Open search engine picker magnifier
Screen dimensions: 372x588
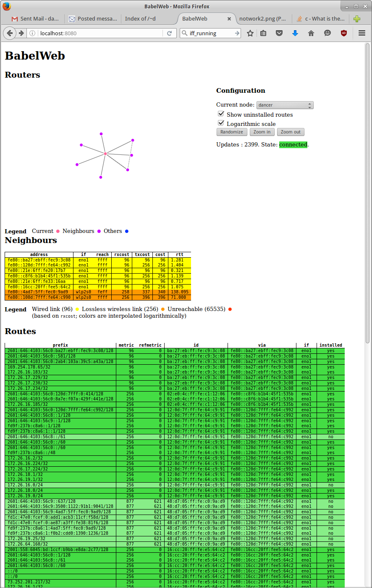pos(185,33)
